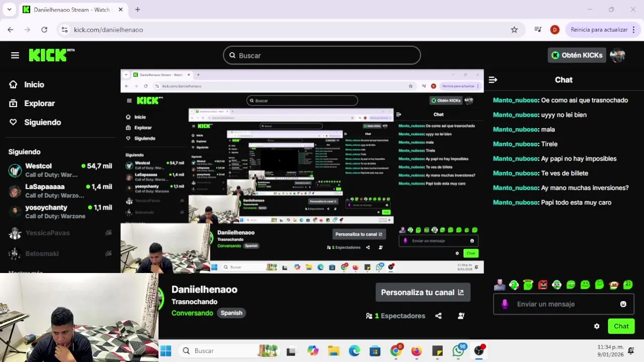Viewport: 644px width, 362px height.
Task: Click Manto_nuboso on the 'Tirele' message
Action: (515, 144)
